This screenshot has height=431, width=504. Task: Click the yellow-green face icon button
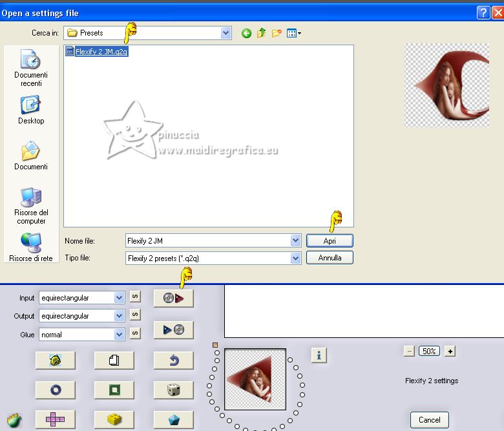click(x=56, y=361)
